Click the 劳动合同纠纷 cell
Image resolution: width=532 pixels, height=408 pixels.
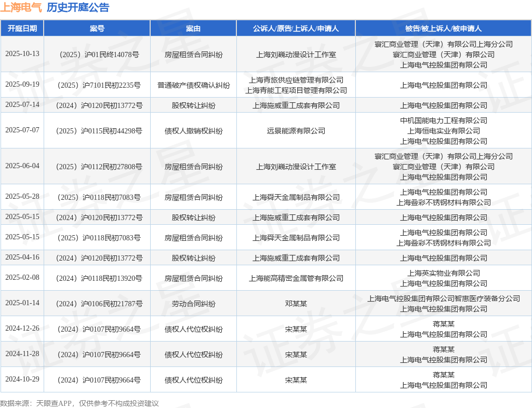[193, 304]
